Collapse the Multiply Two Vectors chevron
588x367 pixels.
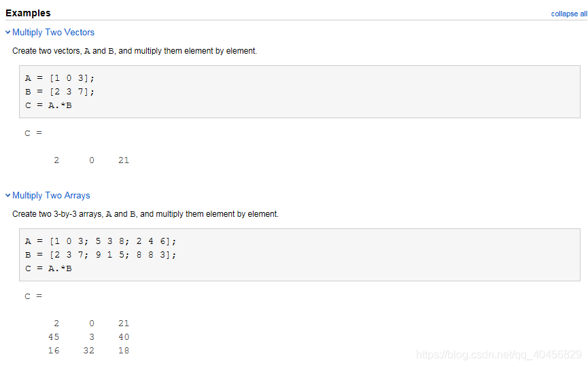(8, 32)
